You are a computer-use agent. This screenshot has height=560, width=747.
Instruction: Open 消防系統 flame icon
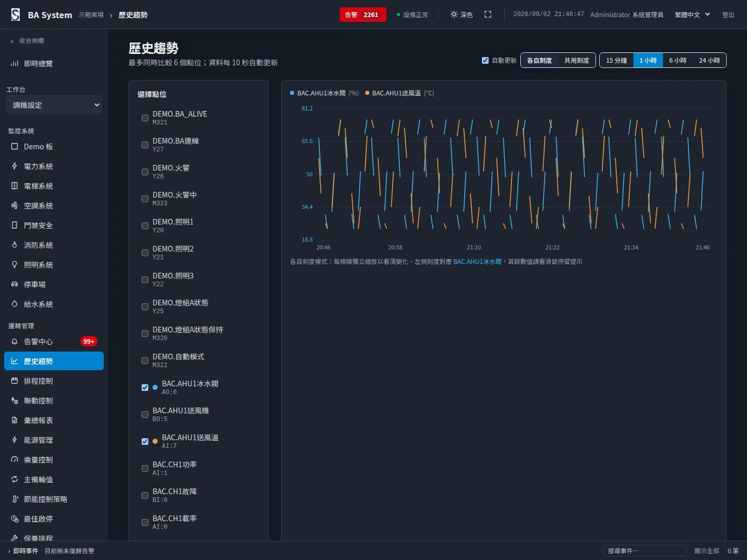click(x=15, y=245)
